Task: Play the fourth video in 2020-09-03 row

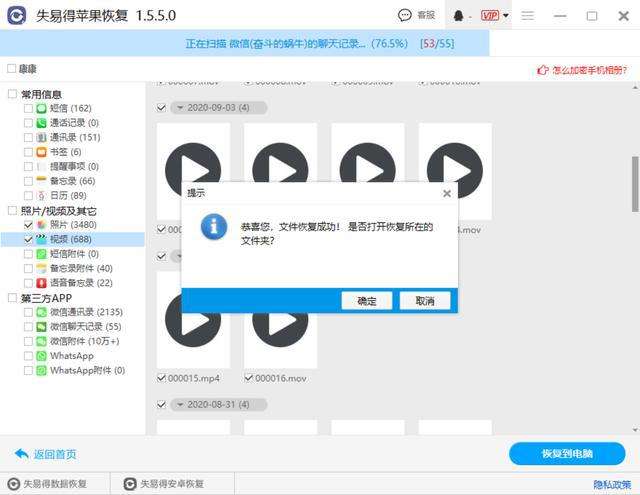Action: click(455, 170)
